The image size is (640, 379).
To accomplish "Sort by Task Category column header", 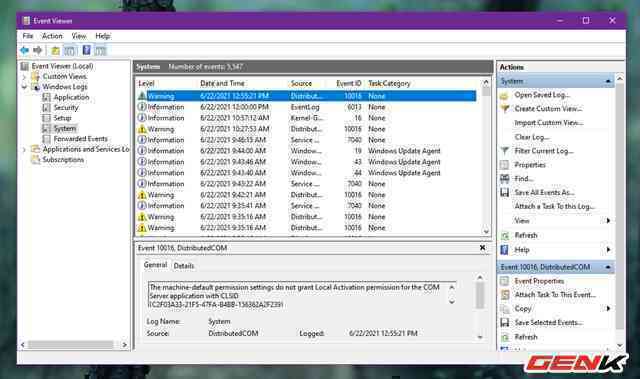I will (389, 83).
